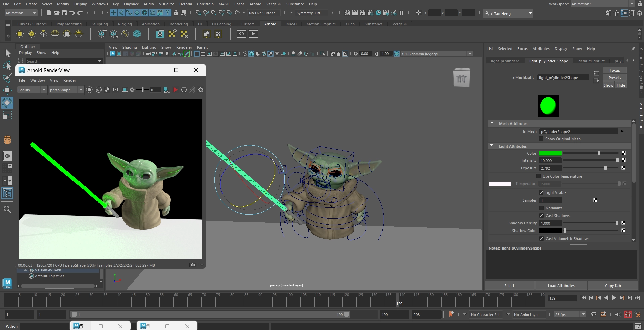The image size is (644, 330).
Task: Select the Move tool in the left toolbox
Action: (7, 90)
